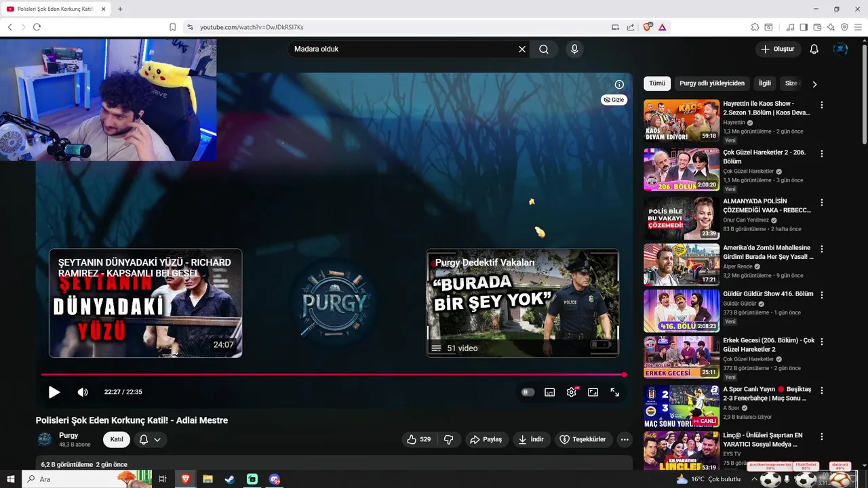
Task: Open the video info card icon
Action: tap(619, 85)
